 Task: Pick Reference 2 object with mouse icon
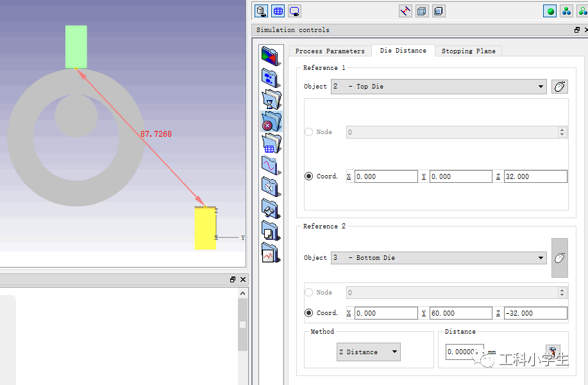click(560, 258)
